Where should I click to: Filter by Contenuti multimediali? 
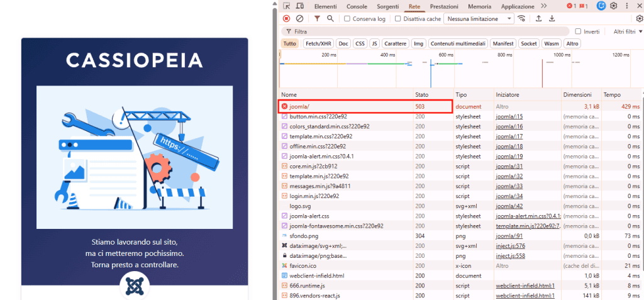[x=458, y=43]
